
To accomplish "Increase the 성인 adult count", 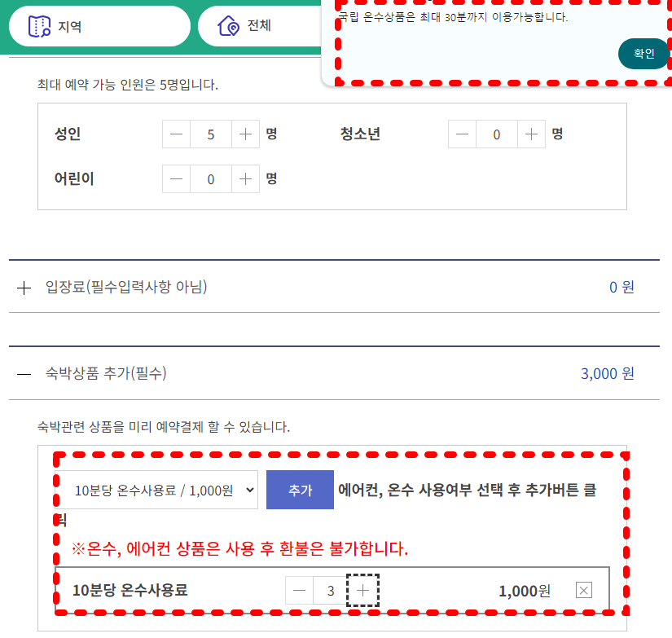I will 245,134.
